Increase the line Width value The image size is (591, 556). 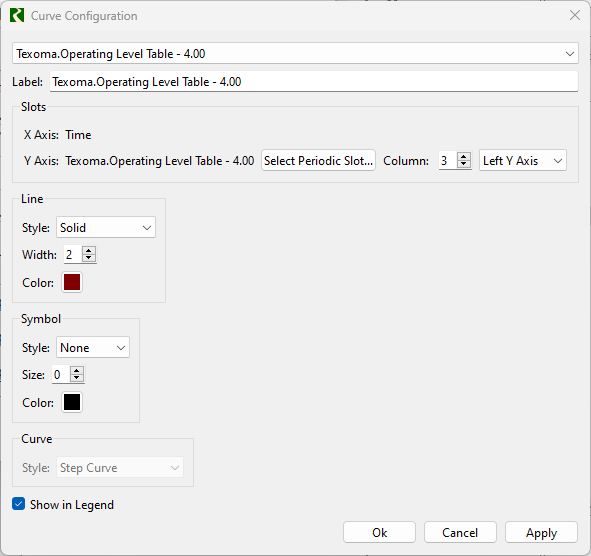[89, 250]
